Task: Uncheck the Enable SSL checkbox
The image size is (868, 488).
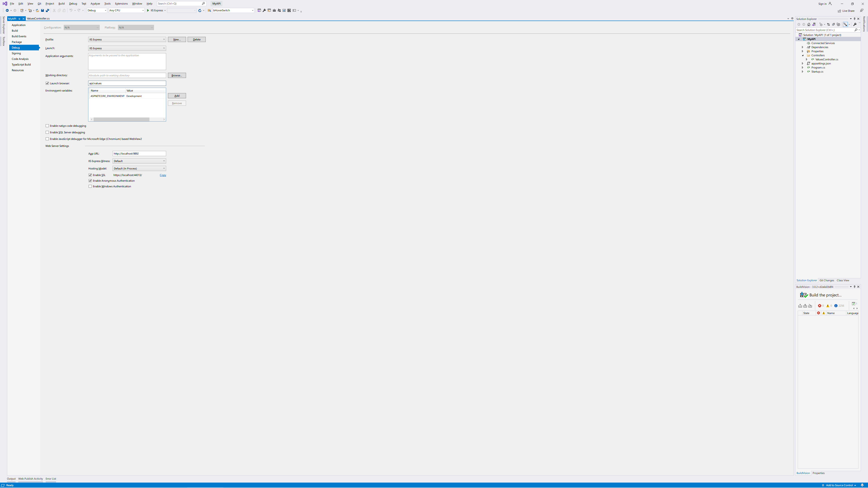Action: click(90, 175)
